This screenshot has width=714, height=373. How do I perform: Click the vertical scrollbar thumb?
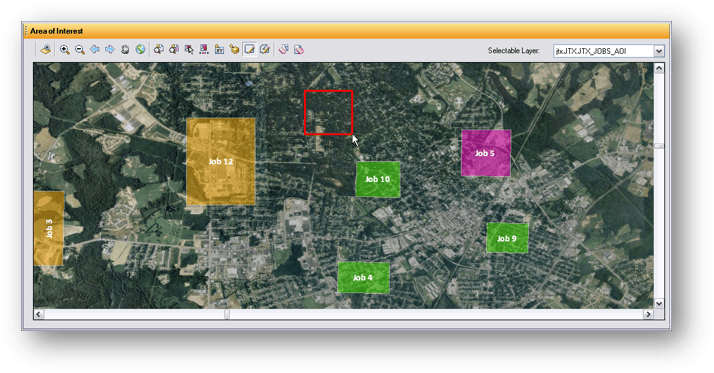point(659,146)
